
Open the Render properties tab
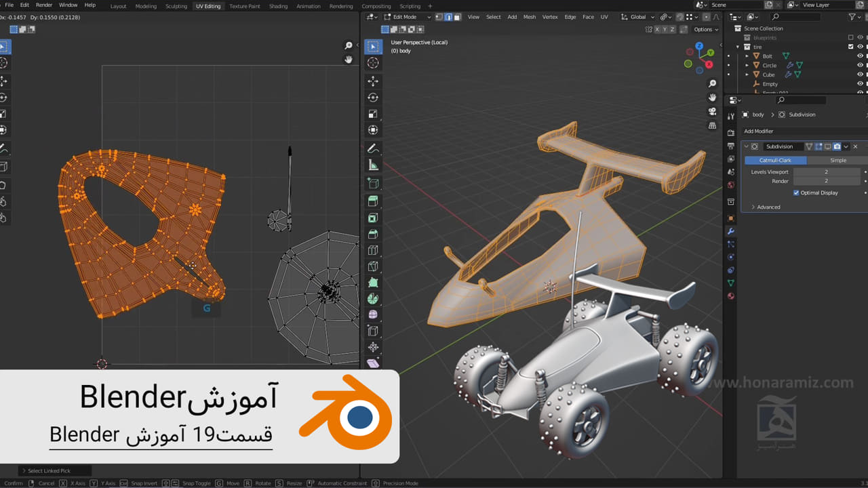coord(730,133)
